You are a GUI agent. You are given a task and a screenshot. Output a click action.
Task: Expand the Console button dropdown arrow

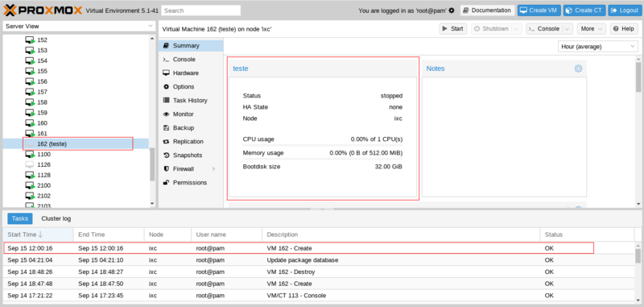pyautogui.click(x=568, y=29)
